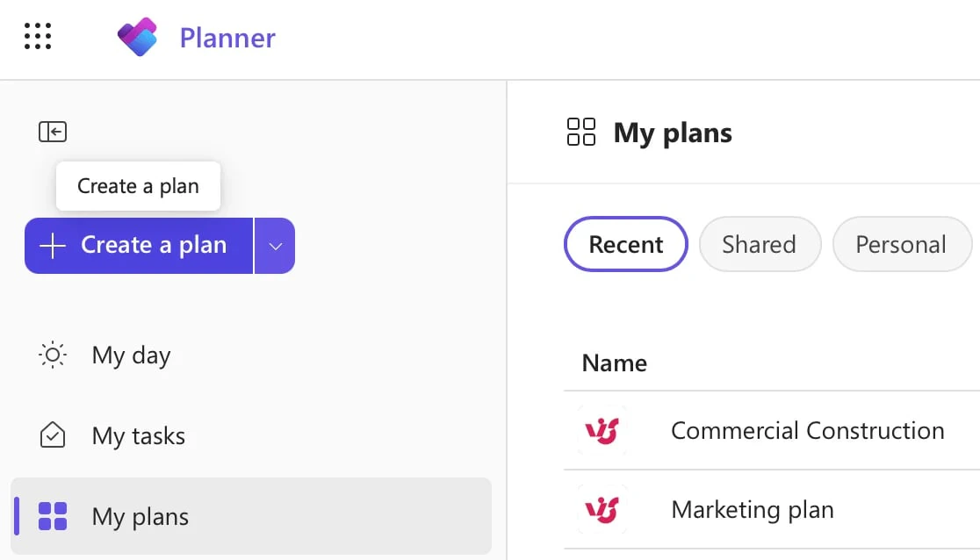This screenshot has height=560, width=980.
Task: Click the Planner logo icon
Action: click(x=138, y=37)
